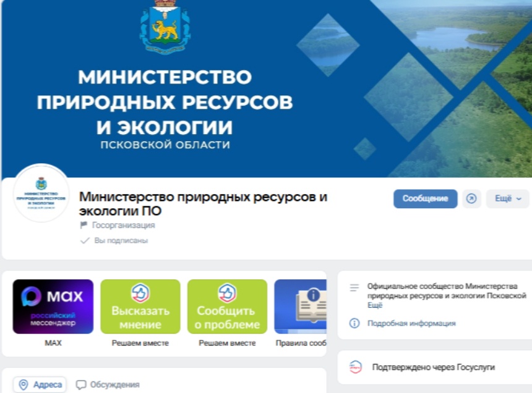
Task: Expand description with the blue Ещё link
Action: tap(375, 305)
